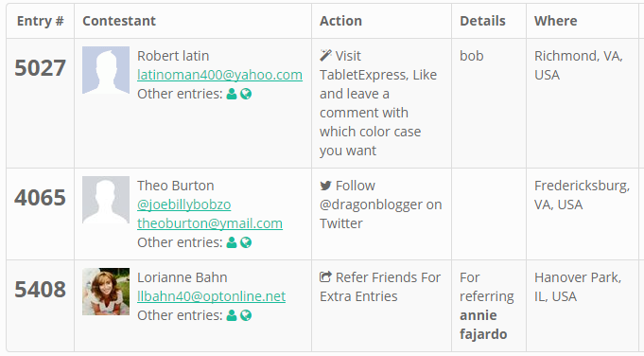Click the person icon in Robert latin's entries
The image size is (644, 356).
coord(232,94)
